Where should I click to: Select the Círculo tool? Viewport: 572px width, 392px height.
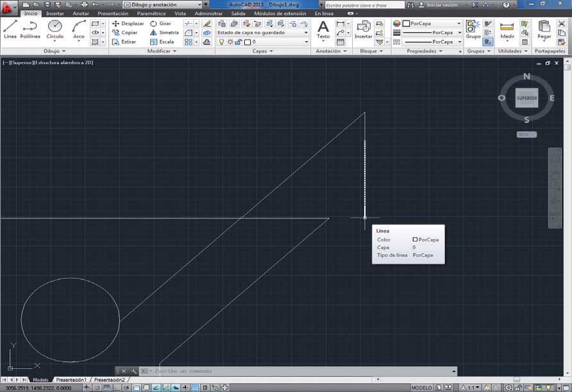(x=55, y=29)
